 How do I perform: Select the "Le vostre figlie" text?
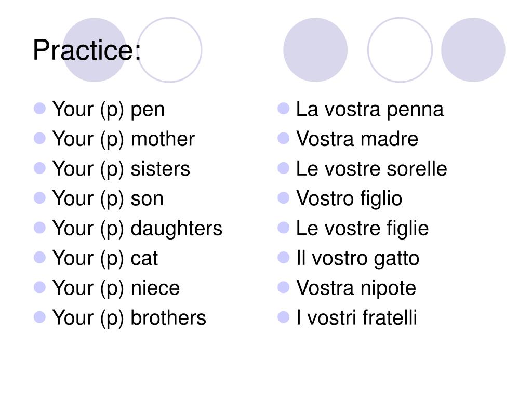[x=362, y=228]
